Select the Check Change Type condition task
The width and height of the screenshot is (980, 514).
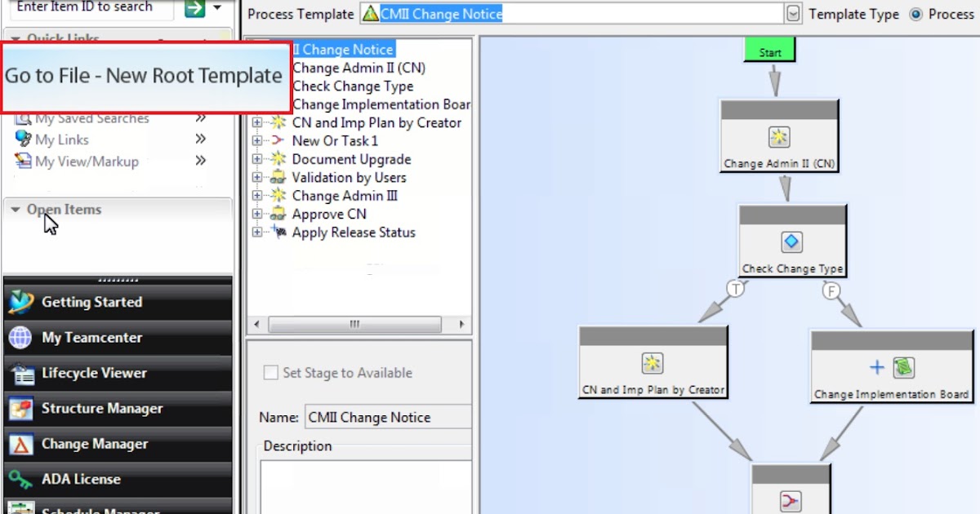pyautogui.click(x=792, y=241)
